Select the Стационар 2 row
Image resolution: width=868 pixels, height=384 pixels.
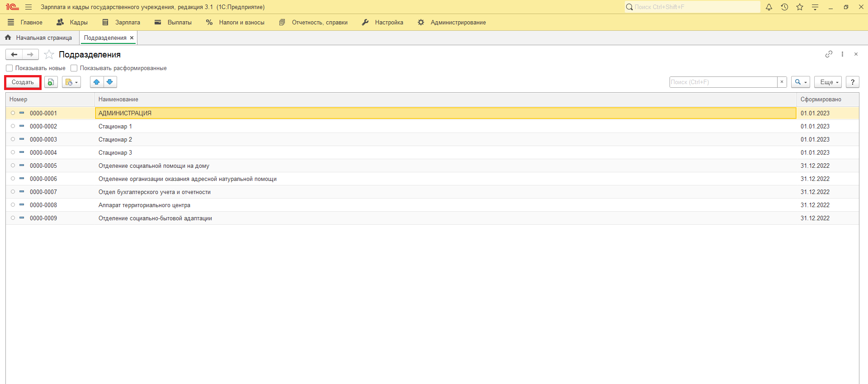(432, 139)
